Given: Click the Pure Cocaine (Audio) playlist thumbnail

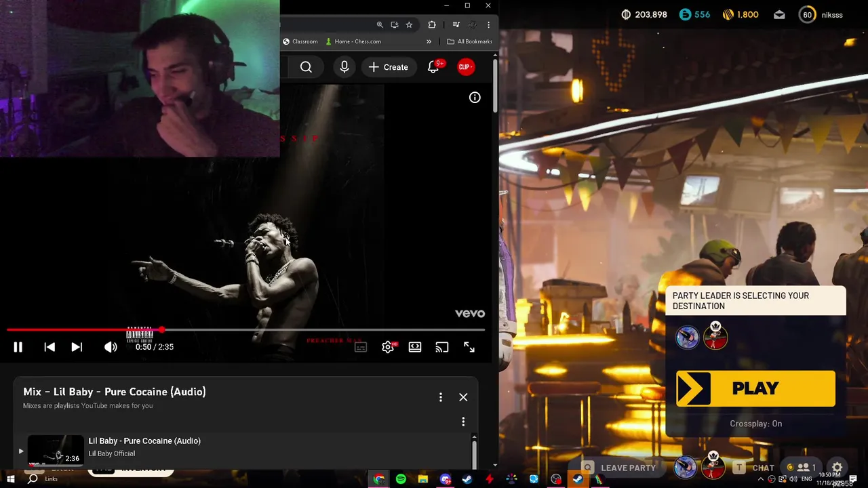Looking at the screenshot, I should [x=56, y=451].
